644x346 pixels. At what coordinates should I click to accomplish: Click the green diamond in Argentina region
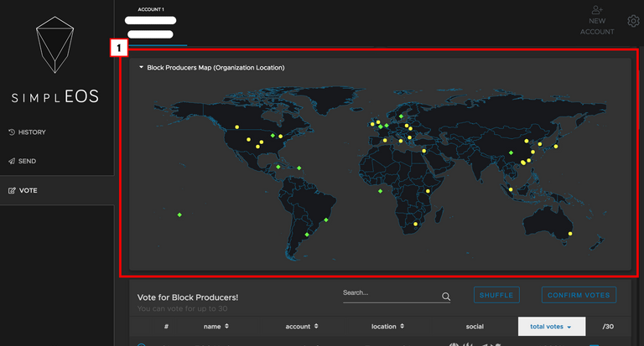coord(307,235)
